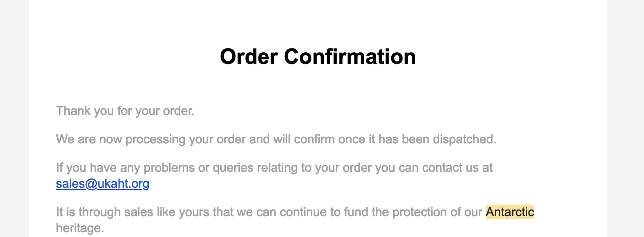
Task: Open the sales@ukaht.org email link
Action: [103, 183]
